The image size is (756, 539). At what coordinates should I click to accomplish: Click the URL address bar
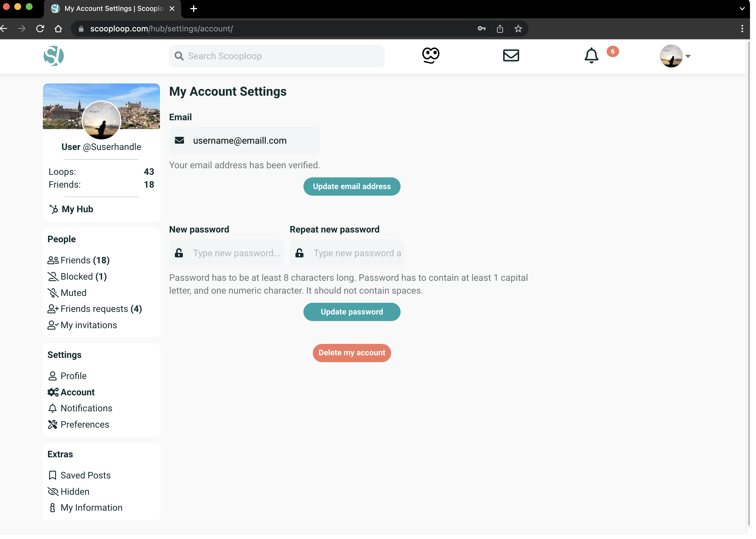(299, 29)
